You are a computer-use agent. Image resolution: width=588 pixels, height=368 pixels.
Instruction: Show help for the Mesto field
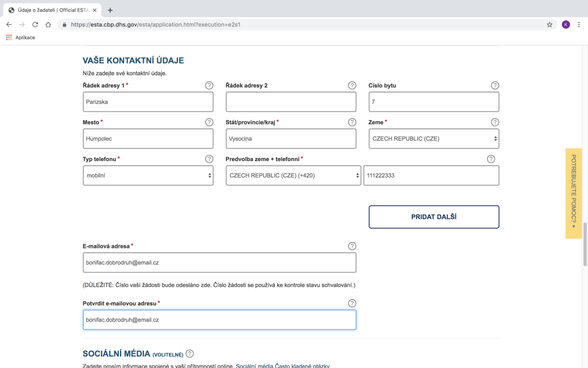point(209,122)
